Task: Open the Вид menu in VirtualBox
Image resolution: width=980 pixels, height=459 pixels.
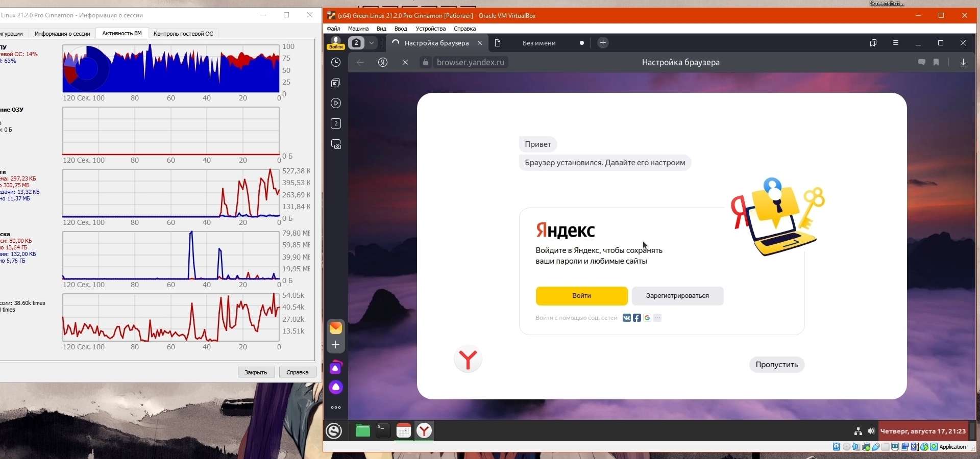Action: (381, 29)
